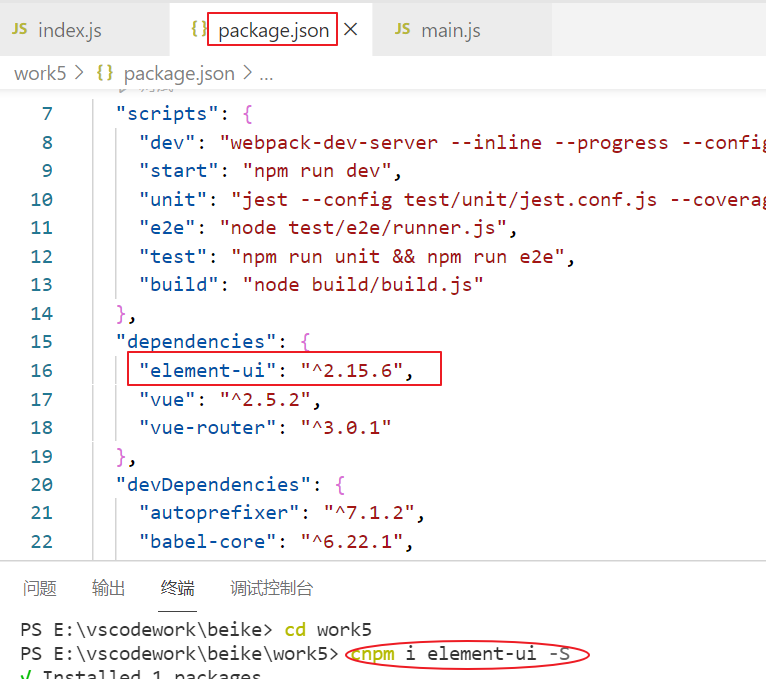Click the "scripts" key on line 7
The height and width of the screenshot is (679, 766).
coord(162,114)
